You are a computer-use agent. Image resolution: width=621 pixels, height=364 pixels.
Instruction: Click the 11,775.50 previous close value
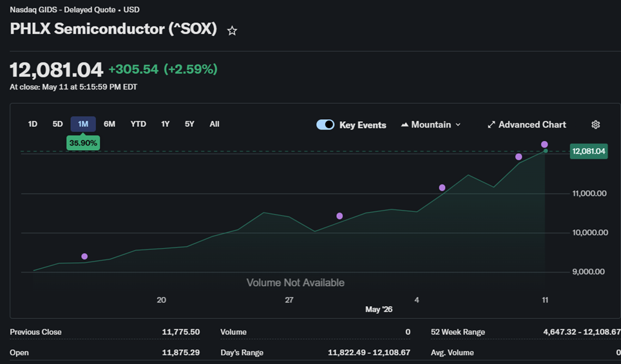(180, 332)
